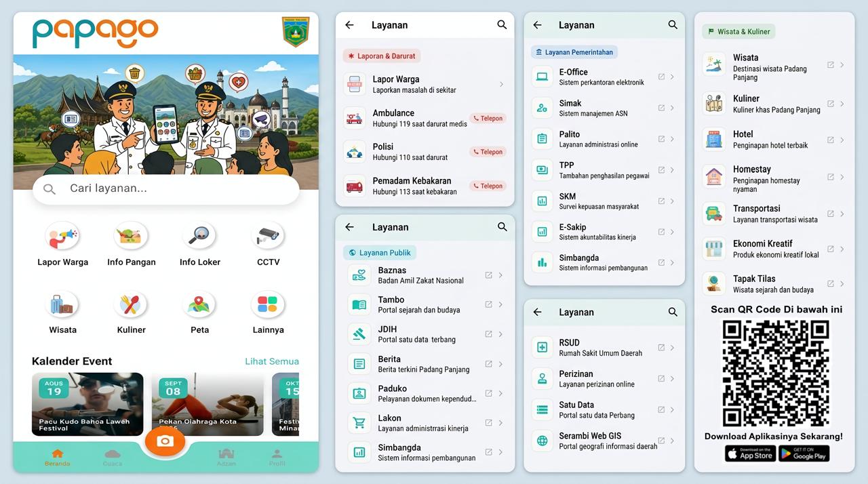Open the Lapor Warga megaphone icon

click(x=62, y=236)
